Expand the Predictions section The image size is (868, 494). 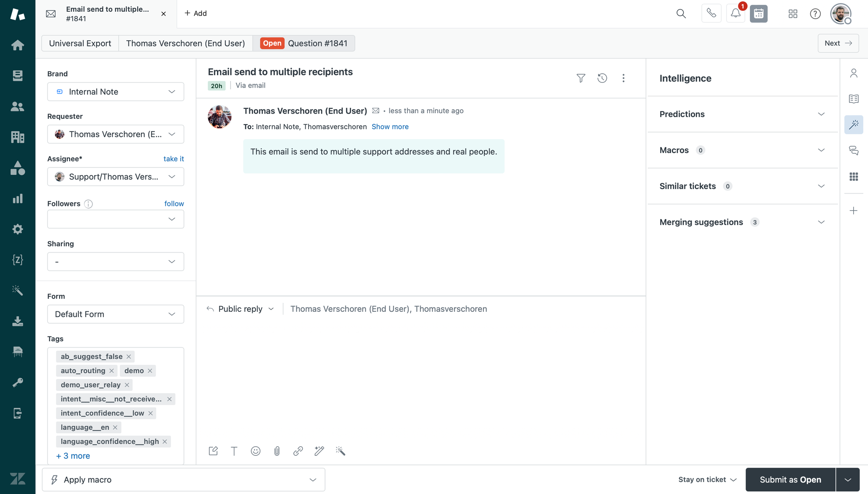pyautogui.click(x=742, y=114)
